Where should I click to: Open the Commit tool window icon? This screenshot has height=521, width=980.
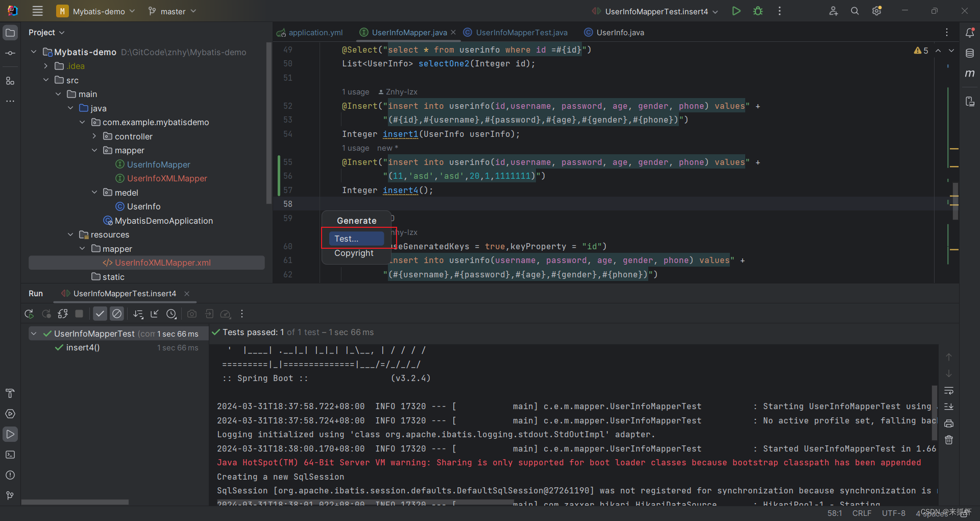point(10,53)
